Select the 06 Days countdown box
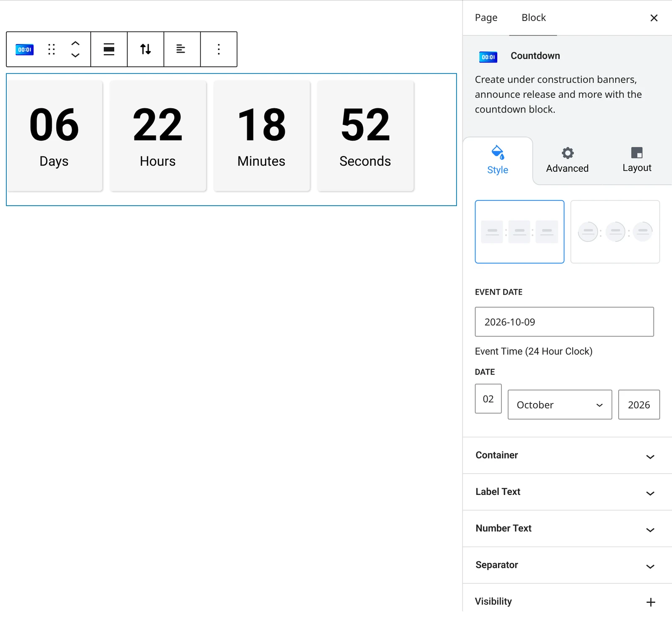 click(55, 136)
